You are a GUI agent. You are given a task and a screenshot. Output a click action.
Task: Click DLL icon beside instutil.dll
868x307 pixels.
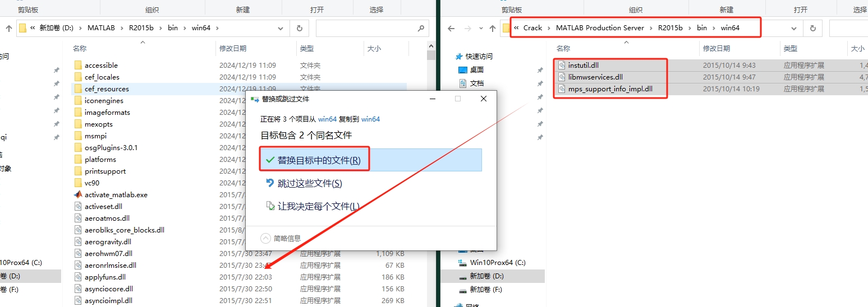coord(562,65)
